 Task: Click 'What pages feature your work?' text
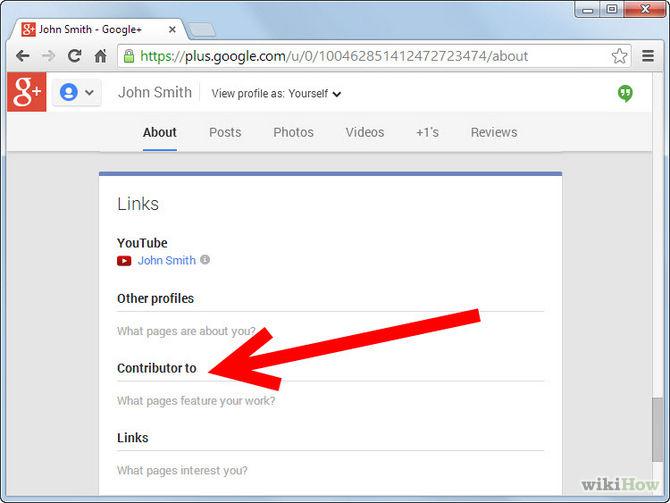[x=196, y=401]
